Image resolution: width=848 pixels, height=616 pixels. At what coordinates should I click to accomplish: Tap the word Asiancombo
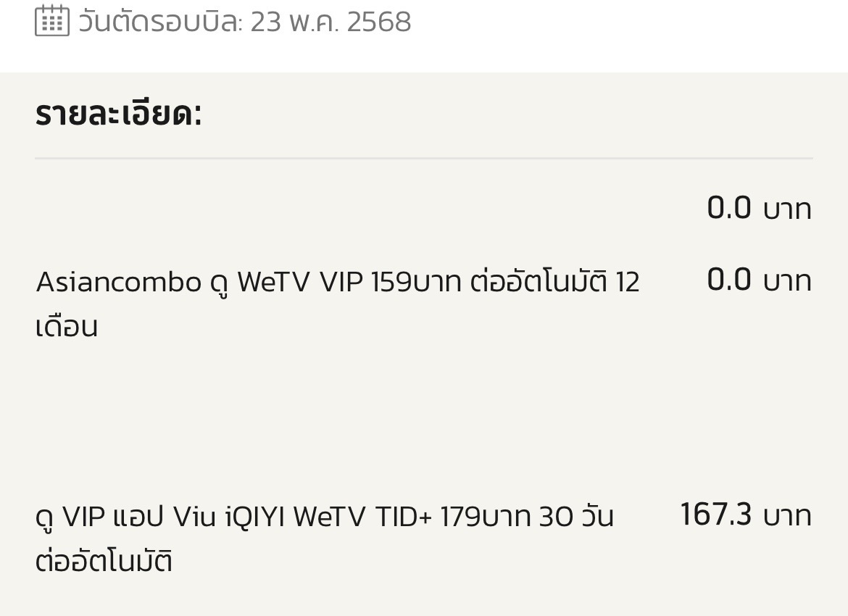coord(118,282)
